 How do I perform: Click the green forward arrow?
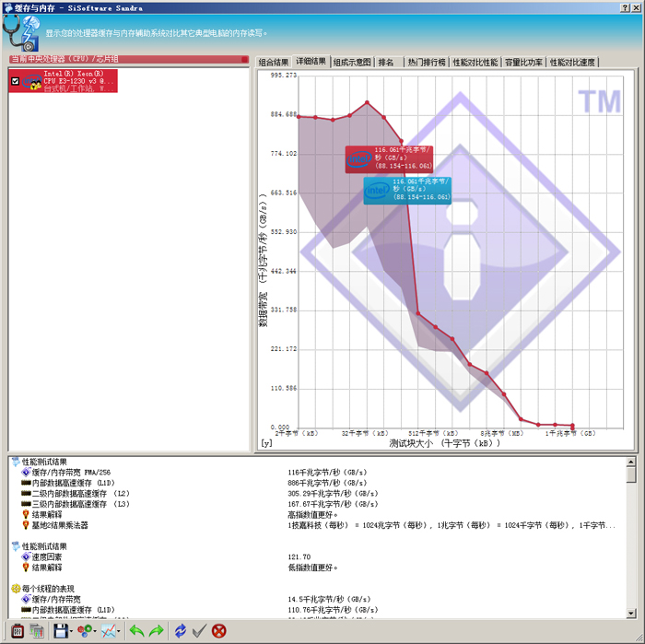(157, 630)
